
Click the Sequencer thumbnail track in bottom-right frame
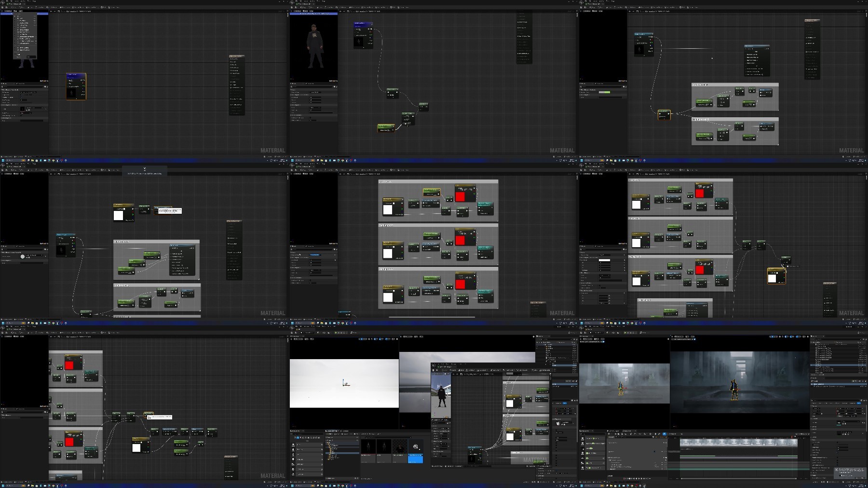tap(738, 442)
